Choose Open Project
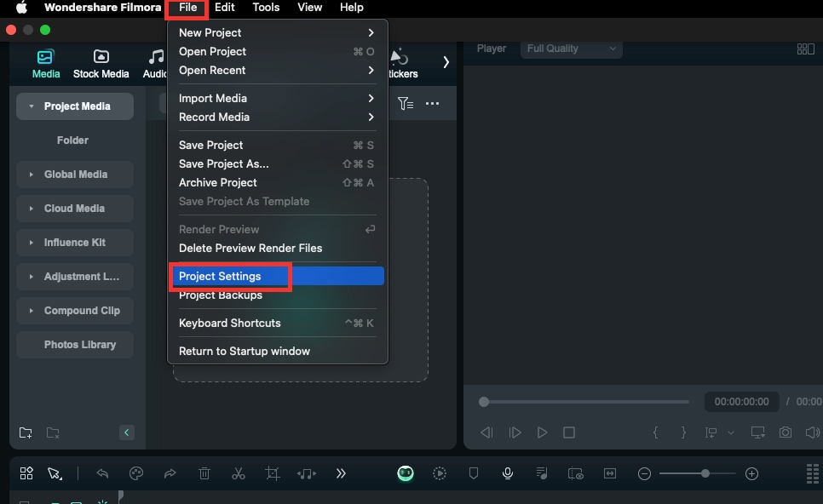Image resolution: width=823 pixels, height=504 pixels. (x=277, y=51)
